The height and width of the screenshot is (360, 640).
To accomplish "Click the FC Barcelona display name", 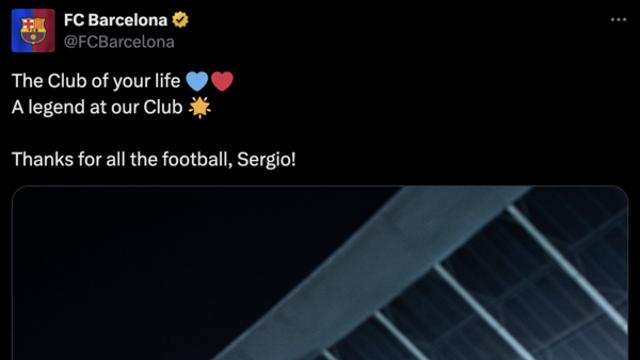I will pyautogui.click(x=116, y=20).
